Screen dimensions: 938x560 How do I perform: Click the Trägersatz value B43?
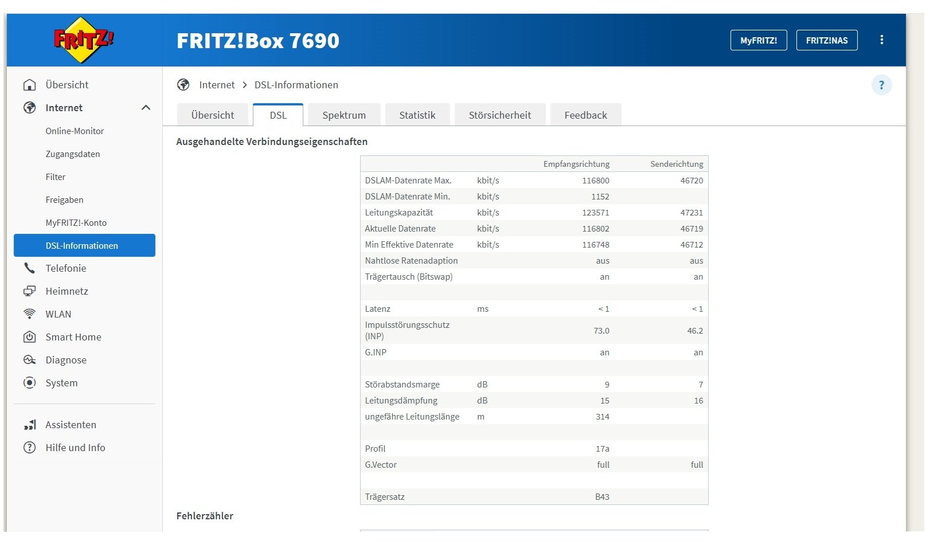click(x=602, y=496)
